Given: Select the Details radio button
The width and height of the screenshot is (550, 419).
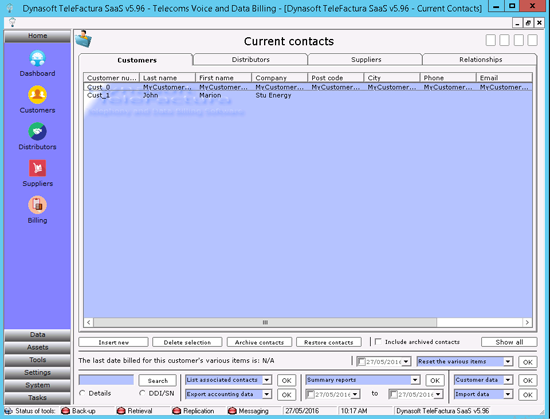Looking at the screenshot, I should tap(82, 393).
